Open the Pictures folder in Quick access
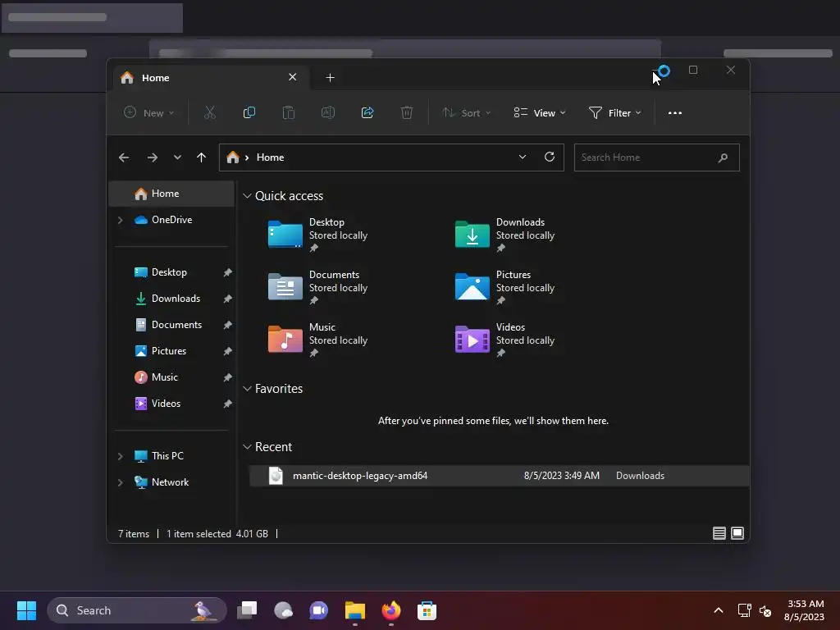Viewport: 840px width, 630px height. [504, 287]
